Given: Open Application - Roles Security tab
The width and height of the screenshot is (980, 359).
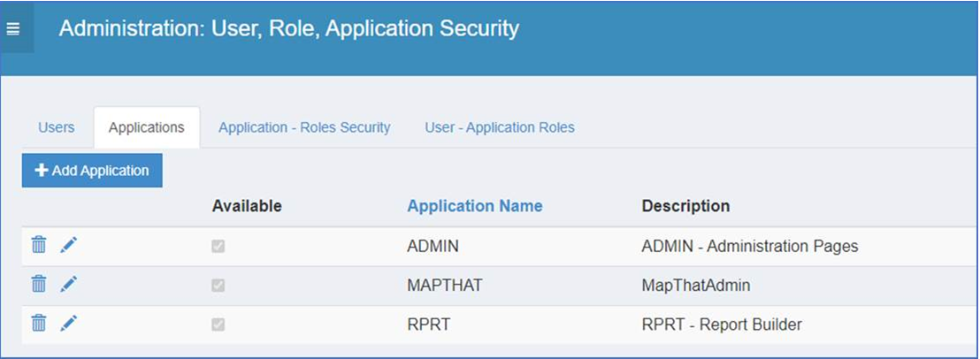Looking at the screenshot, I should click(x=304, y=127).
